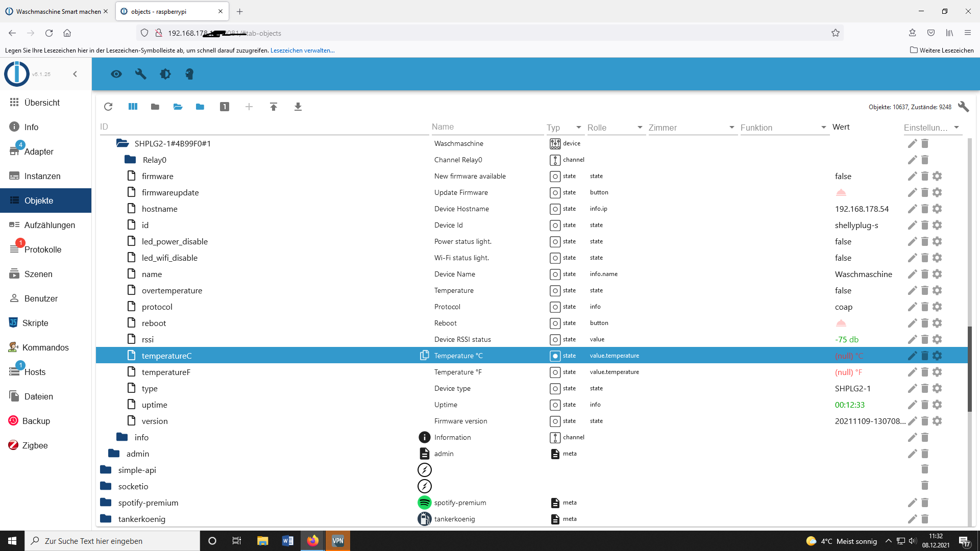
Task: Open object list settings wrench at top right
Action: pyautogui.click(x=964, y=107)
